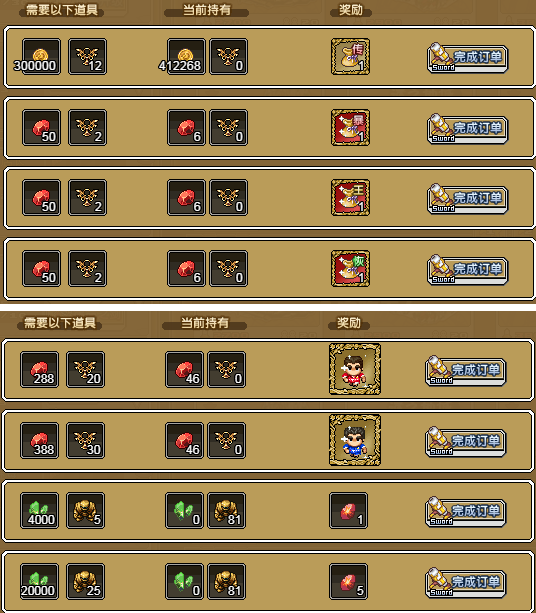Select the blue-shirt character reward portrait
This screenshot has height=613, width=536.
point(355,440)
